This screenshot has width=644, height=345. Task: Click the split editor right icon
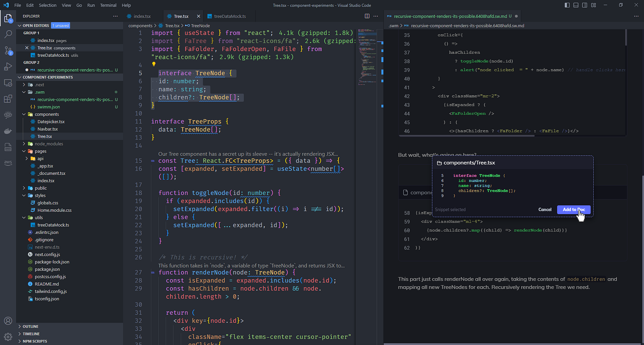(x=367, y=16)
